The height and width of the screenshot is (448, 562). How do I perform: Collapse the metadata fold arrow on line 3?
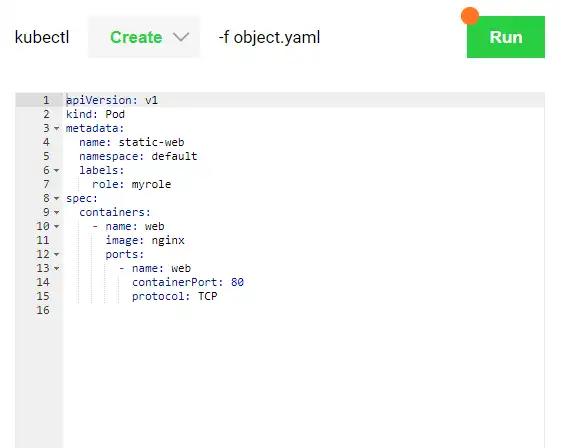point(57,128)
